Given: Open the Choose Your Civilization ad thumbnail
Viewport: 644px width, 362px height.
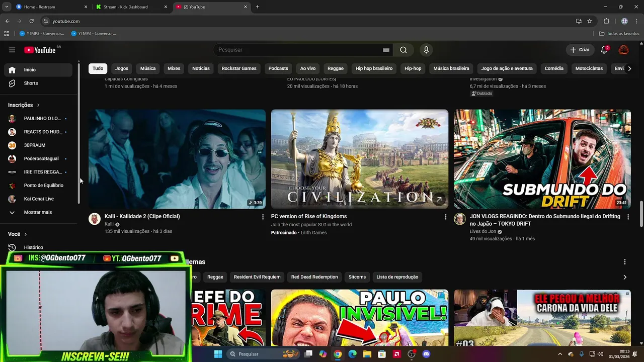Looking at the screenshot, I should (360, 159).
